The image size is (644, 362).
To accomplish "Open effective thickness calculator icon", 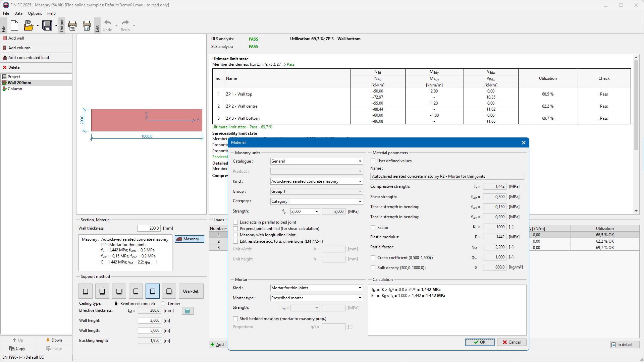I will click(x=187, y=311).
